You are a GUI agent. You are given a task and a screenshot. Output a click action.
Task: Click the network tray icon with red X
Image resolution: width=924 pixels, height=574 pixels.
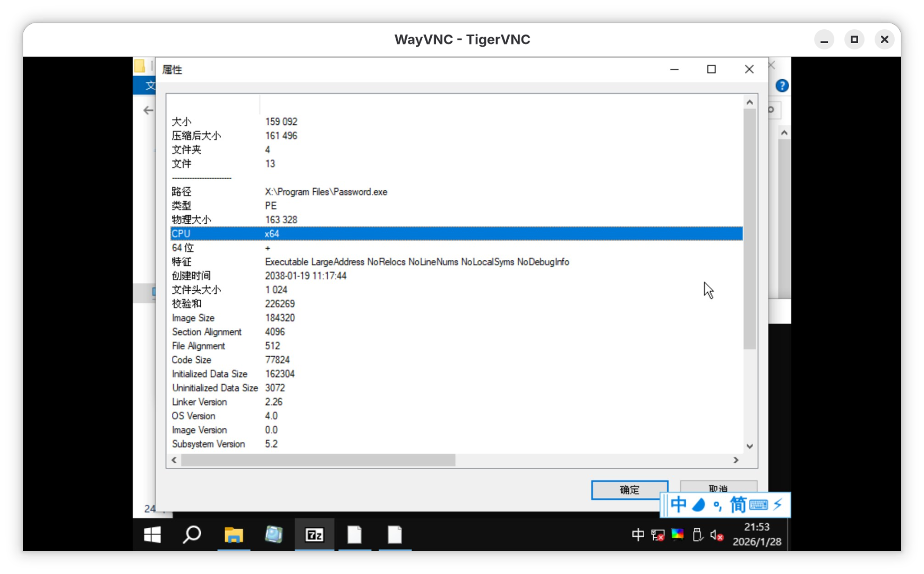tap(658, 535)
